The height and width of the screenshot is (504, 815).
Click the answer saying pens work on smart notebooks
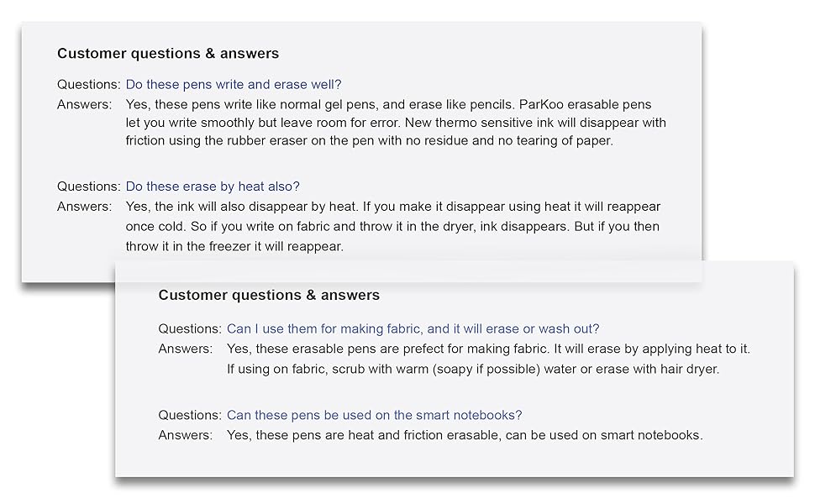(x=464, y=435)
